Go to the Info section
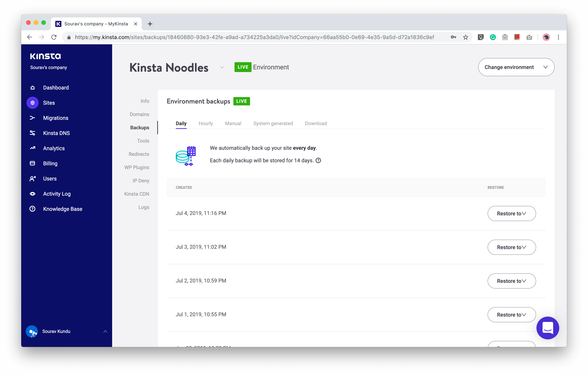This screenshot has height=375, width=588. click(x=145, y=101)
